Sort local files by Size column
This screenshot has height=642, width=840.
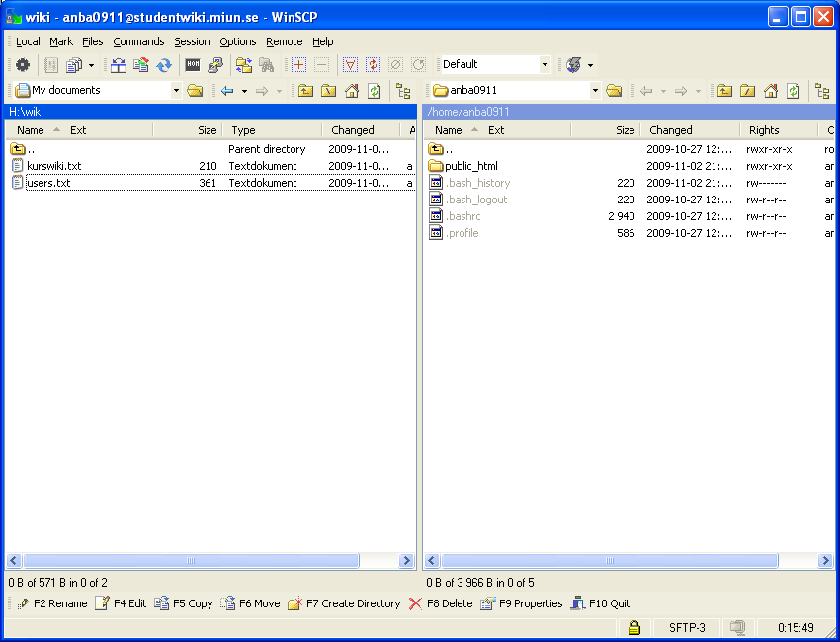[188, 130]
